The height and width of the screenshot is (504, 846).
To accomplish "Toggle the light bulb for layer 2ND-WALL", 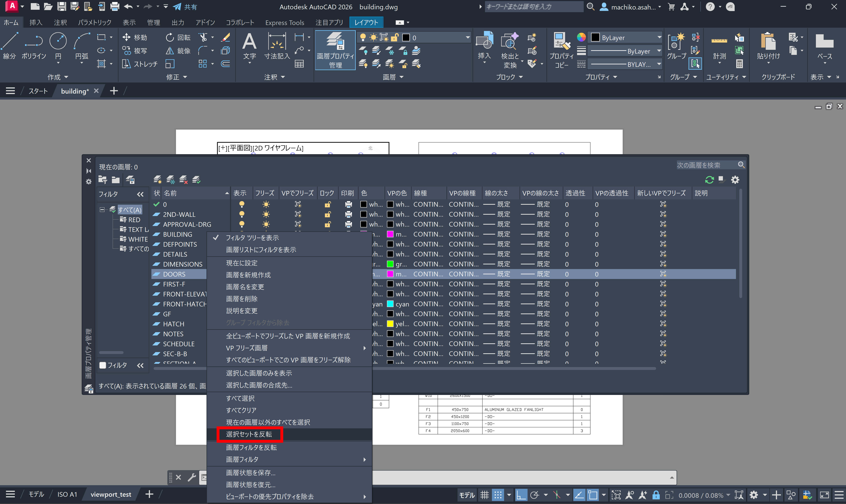I will pyautogui.click(x=242, y=214).
